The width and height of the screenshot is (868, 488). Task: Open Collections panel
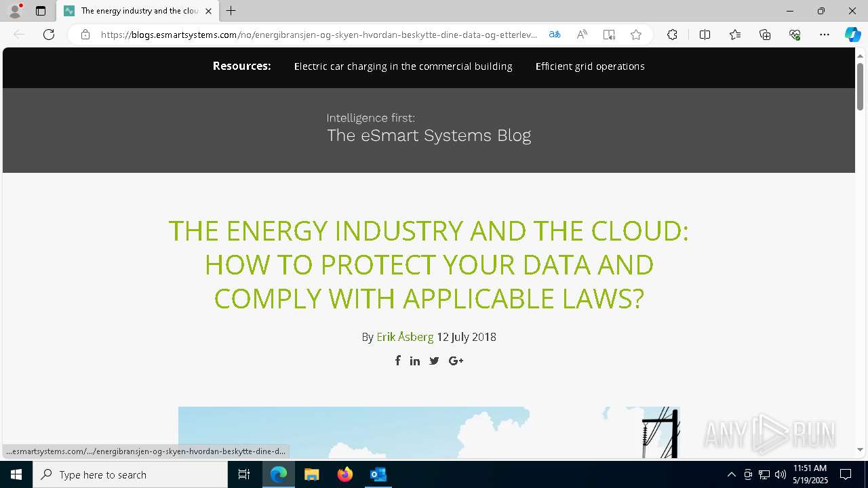pos(765,35)
